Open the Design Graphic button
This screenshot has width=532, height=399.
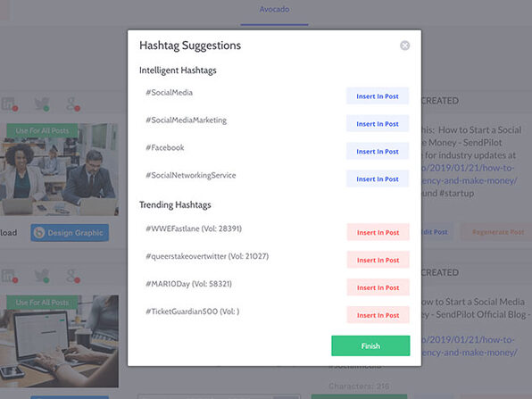pos(70,233)
